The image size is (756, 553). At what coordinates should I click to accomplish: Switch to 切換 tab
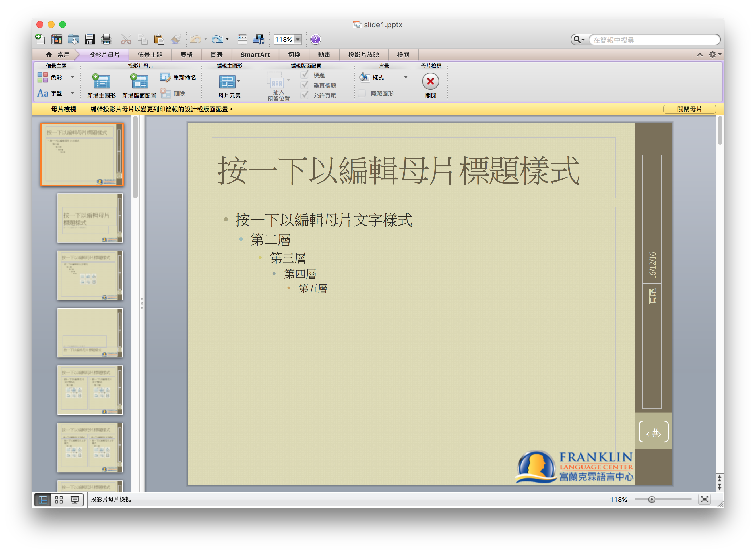coord(294,55)
